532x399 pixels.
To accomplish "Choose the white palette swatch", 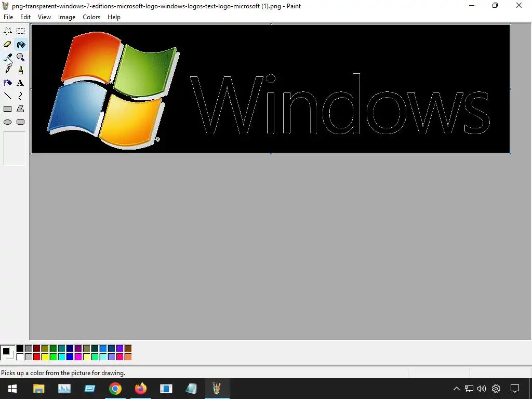I will (x=20, y=356).
